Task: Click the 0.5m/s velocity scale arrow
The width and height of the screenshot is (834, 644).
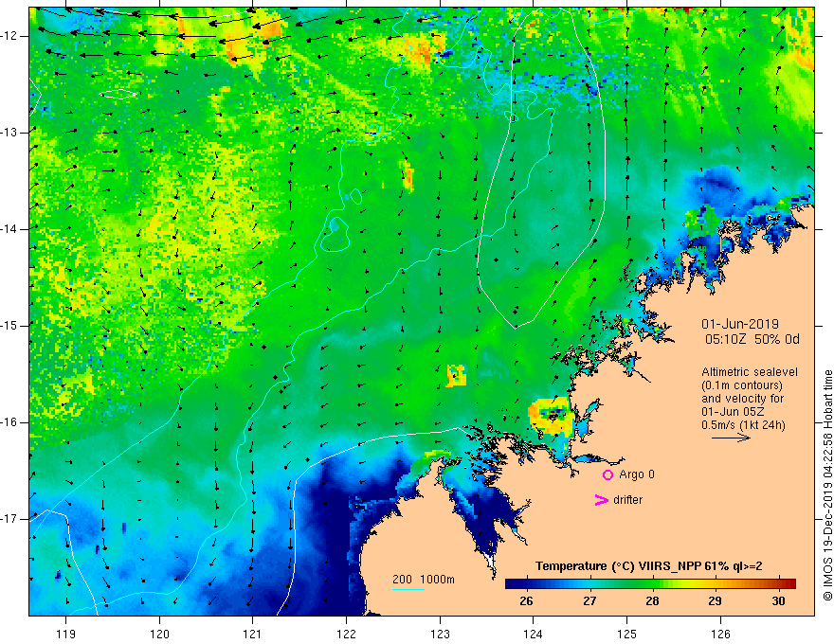Action: coord(731,438)
